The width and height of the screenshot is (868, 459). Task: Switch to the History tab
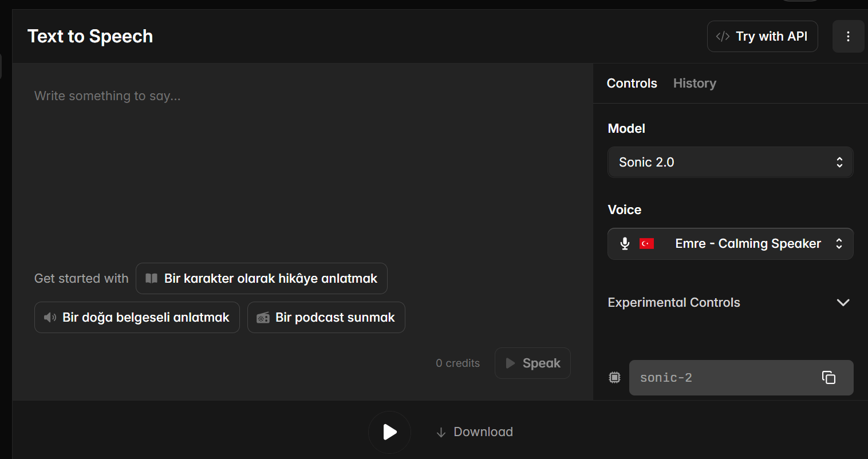coord(695,84)
